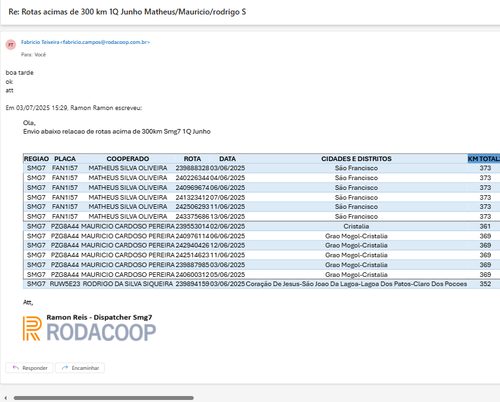Select the REGIAO column header
This screenshot has width=500, height=402.
[36, 159]
